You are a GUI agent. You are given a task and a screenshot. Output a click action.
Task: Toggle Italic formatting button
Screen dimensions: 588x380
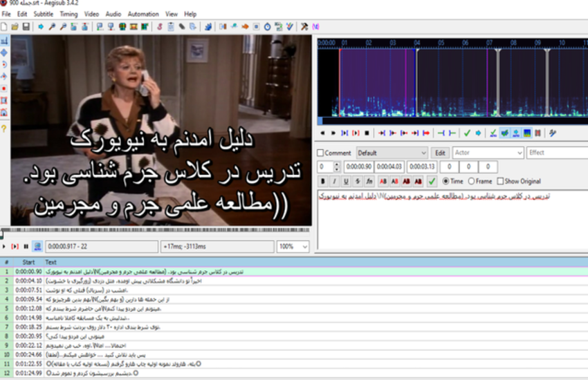pyautogui.click(x=334, y=181)
